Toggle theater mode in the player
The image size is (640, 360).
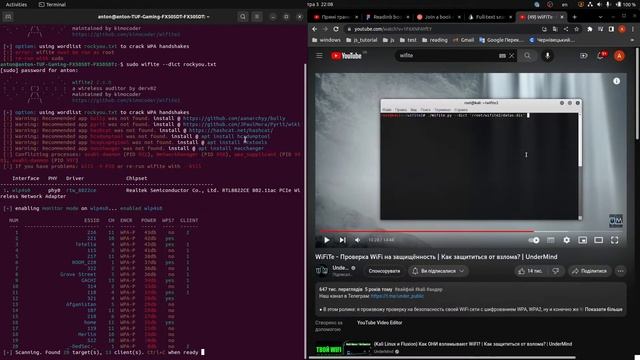coord(598,240)
